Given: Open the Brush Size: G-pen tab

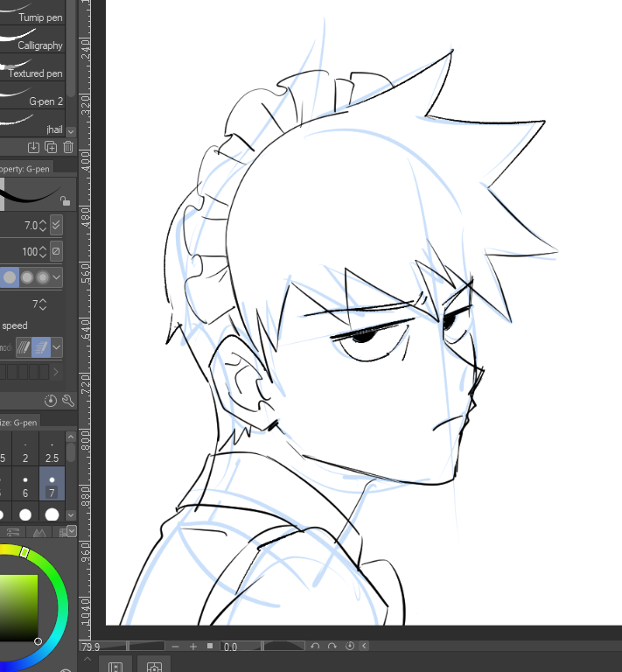Looking at the screenshot, I should pos(20,423).
